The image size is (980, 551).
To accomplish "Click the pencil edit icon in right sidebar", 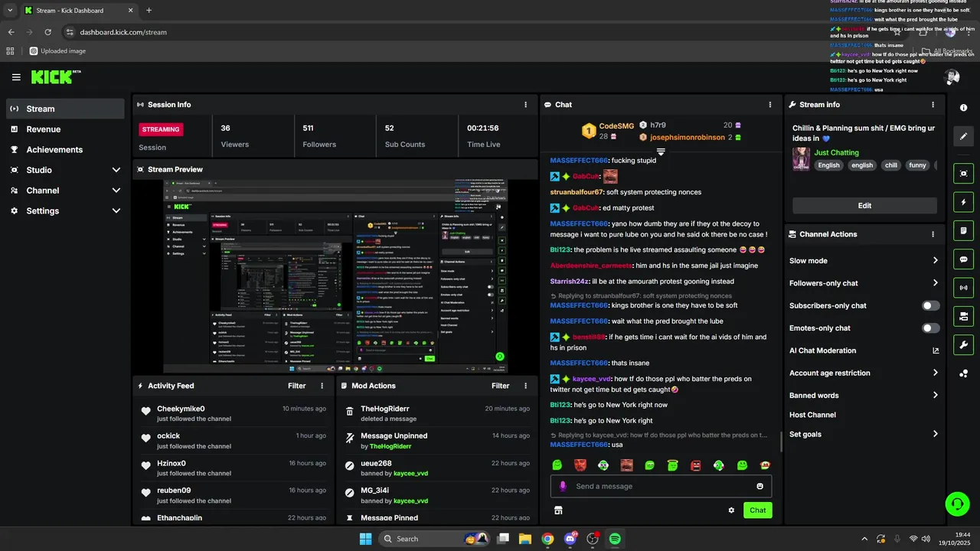I will pyautogui.click(x=964, y=136).
